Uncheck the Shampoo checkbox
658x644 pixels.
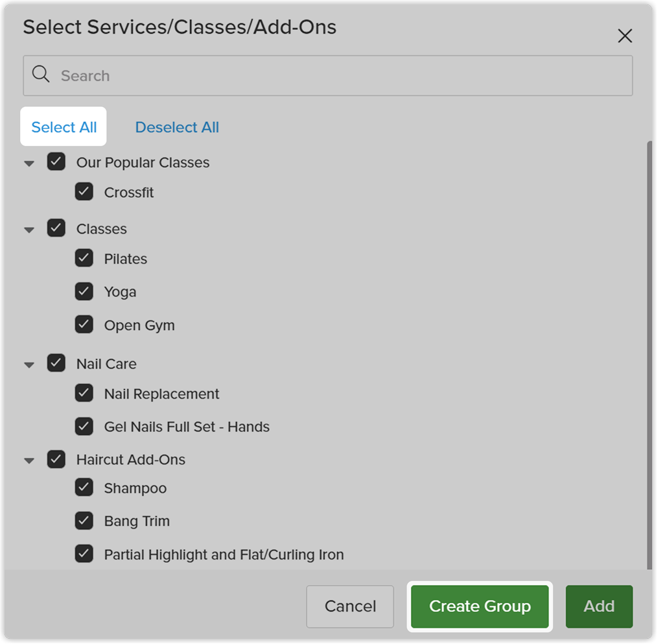(84, 488)
